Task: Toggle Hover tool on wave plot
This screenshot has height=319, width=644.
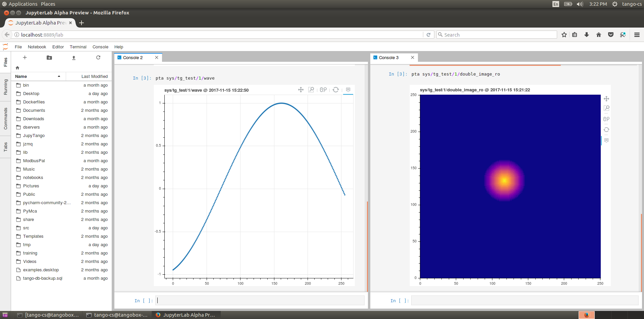Action: click(x=348, y=90)
